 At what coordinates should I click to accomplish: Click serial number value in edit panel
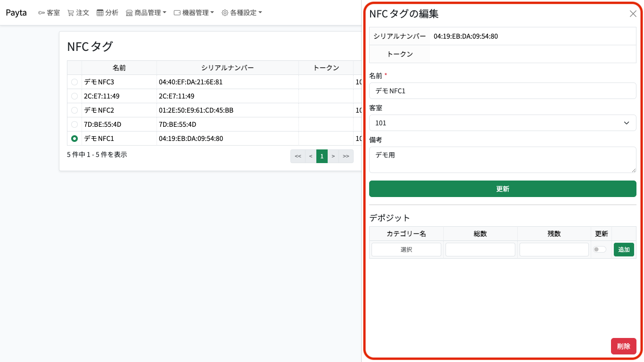pyautogui.click(x=466, y=36)
